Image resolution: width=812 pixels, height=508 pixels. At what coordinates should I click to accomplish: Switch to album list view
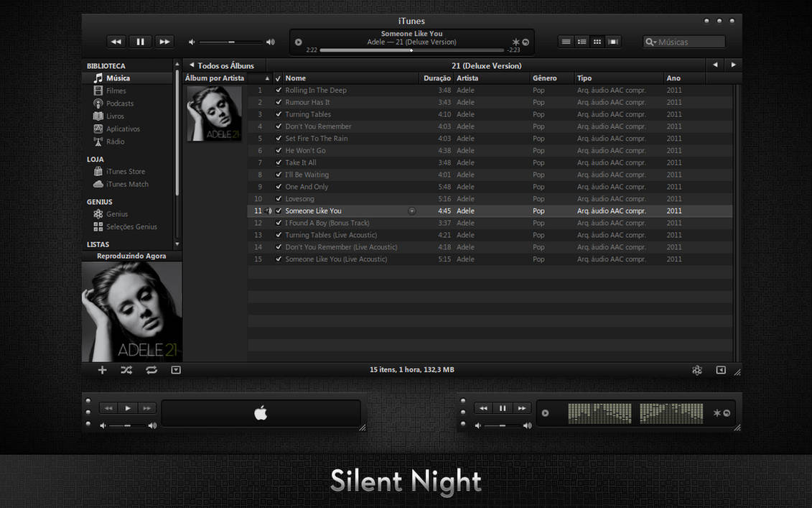pos(582,42)
